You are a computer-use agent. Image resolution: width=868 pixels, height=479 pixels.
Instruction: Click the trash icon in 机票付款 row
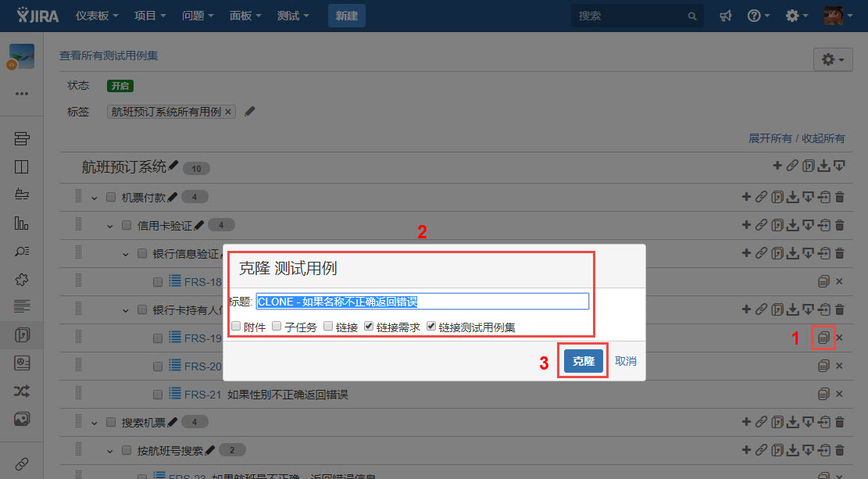pyautogui.click(x=840, y=197)
